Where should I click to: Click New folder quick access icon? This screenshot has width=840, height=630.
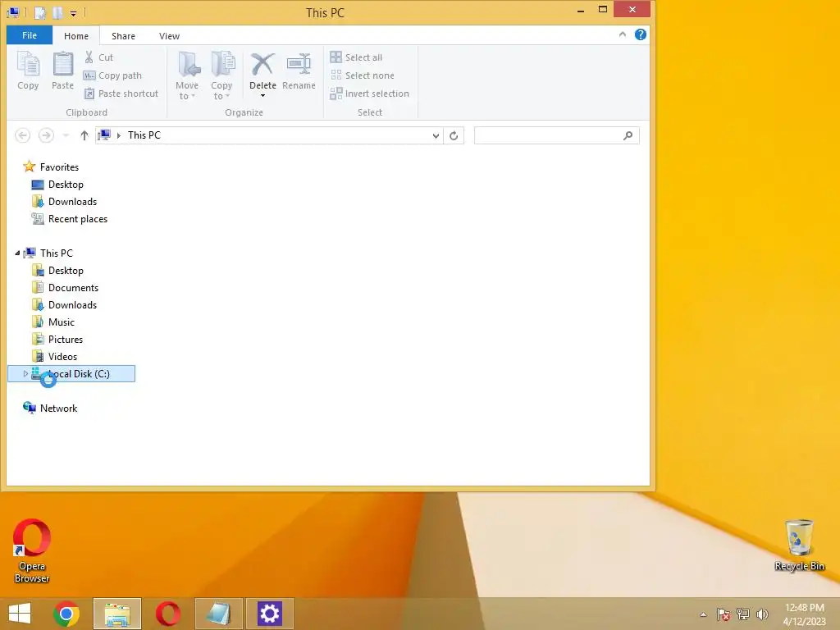pos(57,12)
